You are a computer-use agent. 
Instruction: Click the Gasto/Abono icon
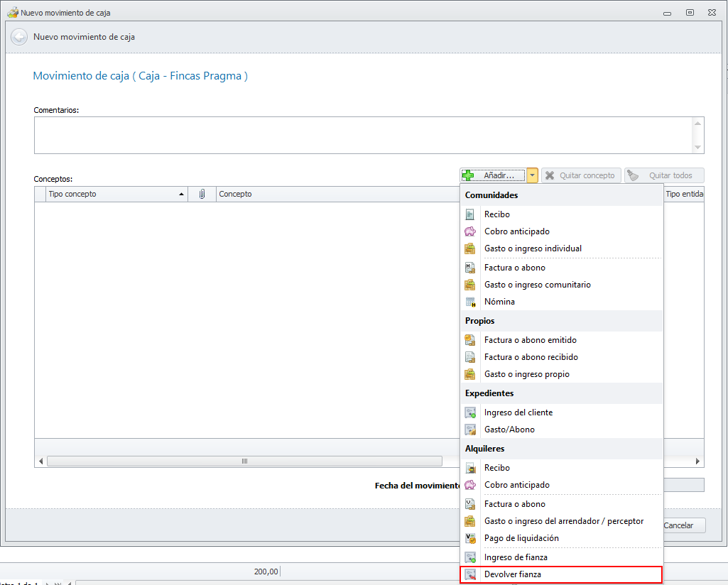point(470,430)
